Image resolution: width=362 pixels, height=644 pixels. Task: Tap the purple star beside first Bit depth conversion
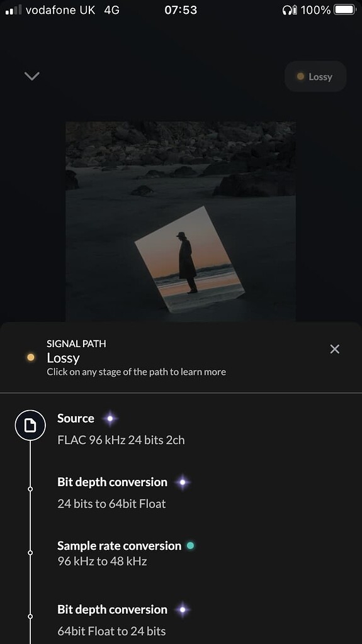click(x=183, y=482)
